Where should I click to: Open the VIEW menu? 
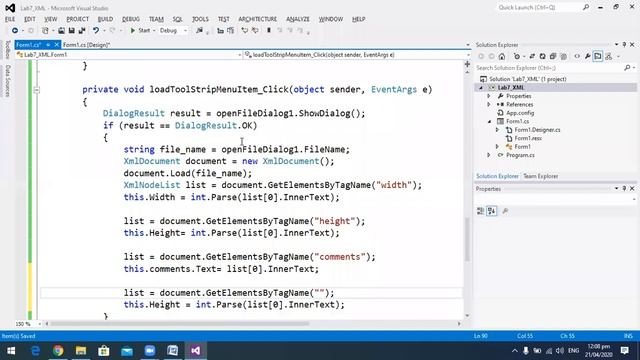click(x=51, y=19)
